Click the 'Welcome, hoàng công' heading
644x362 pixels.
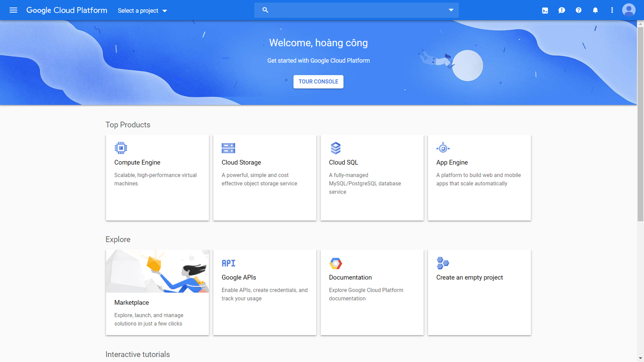tap(318, 43)
